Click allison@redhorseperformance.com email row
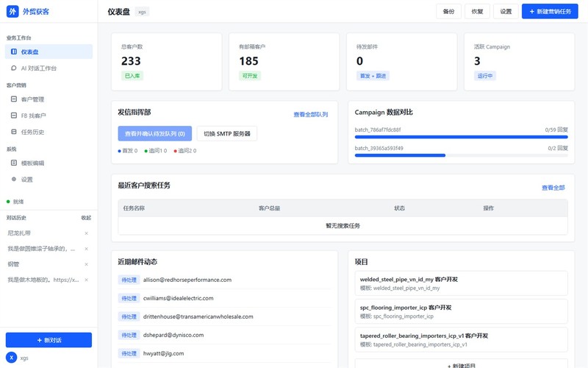Viewport: 588px width, 368px height. coord(224,280)
